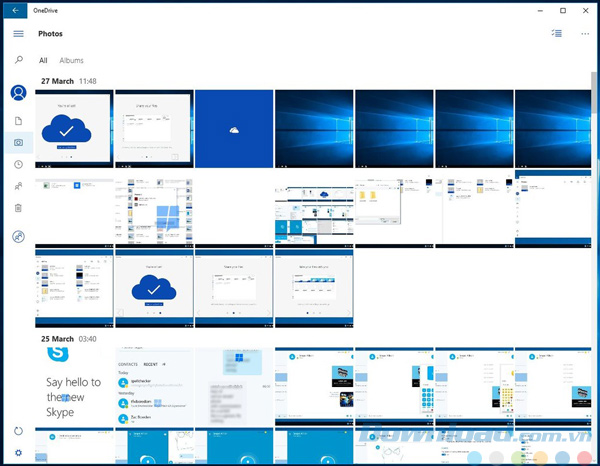Image resolution: width=600 pixels, height=466 pixels.
Task: Open the more options ellipsis menu
Action: click(584, 34)
